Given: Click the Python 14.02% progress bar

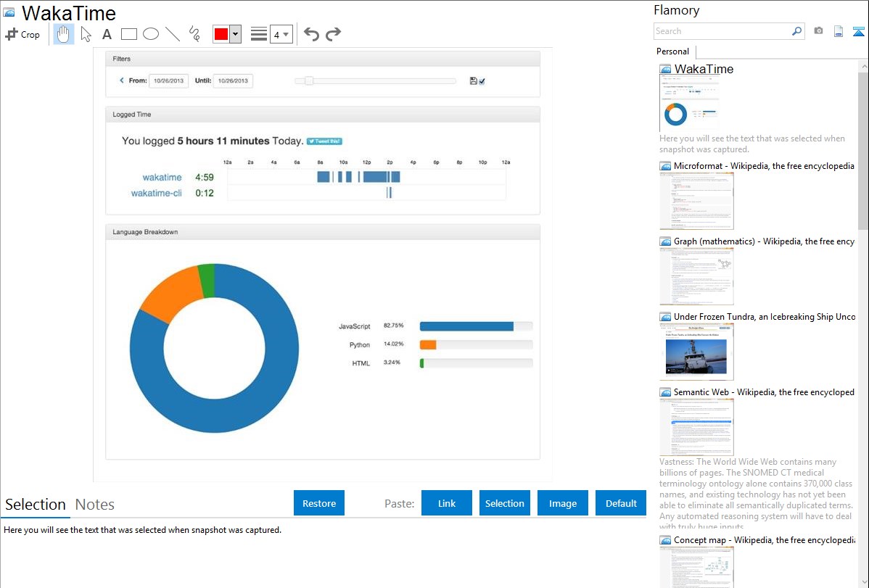Looking at the screenshot, I should coord(476,344).
